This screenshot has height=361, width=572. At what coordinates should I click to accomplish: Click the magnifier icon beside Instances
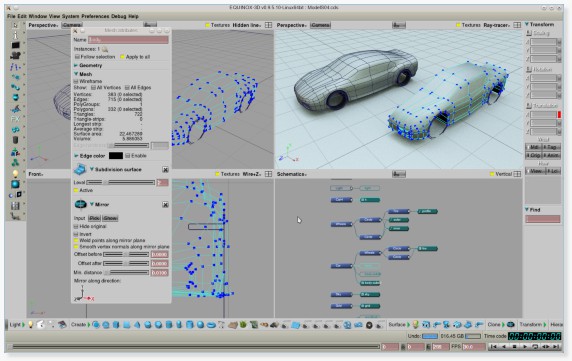click(105, 49)
